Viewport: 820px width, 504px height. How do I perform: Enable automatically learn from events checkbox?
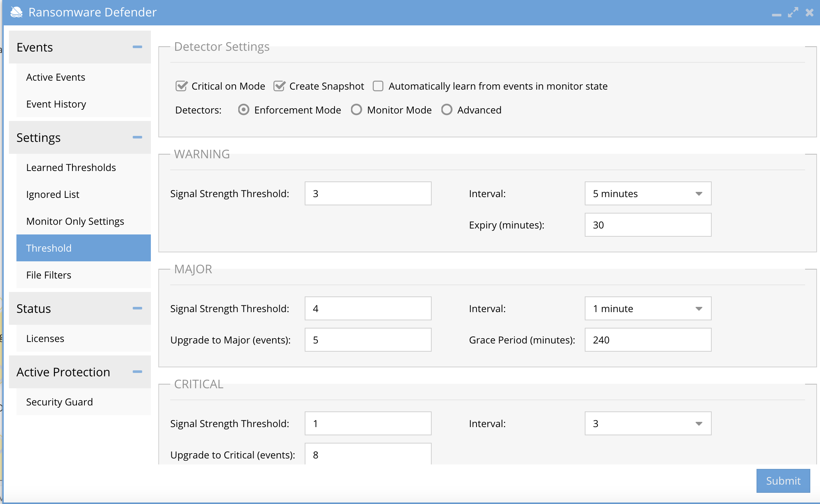378,86
